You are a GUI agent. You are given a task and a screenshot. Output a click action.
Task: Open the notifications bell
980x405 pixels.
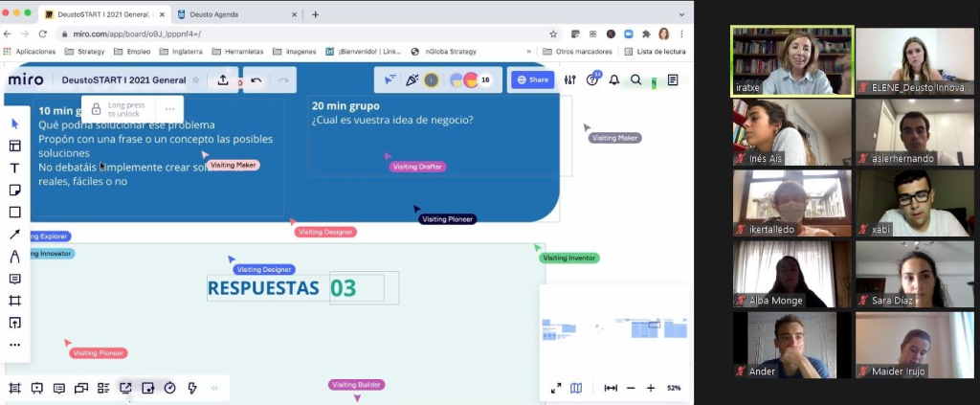pos(614,80)
